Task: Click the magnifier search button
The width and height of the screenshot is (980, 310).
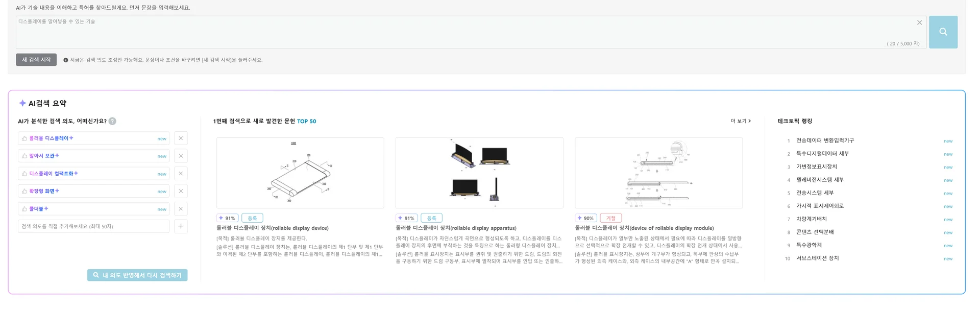Action: [943, 32]
